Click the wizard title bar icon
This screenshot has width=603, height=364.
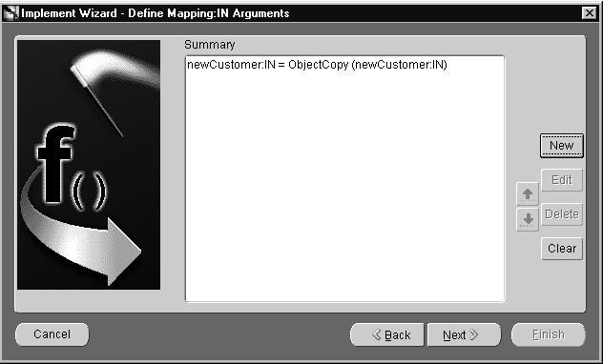coord(10,13)
